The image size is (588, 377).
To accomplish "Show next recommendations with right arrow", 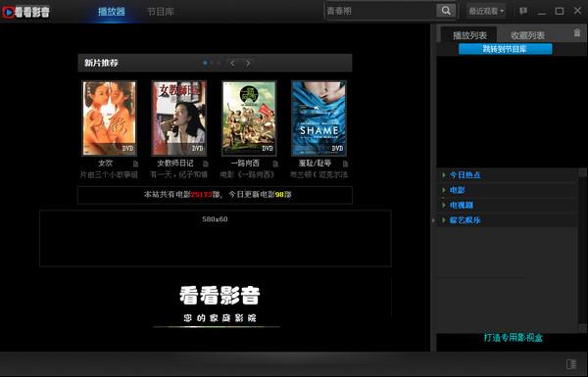I will [x=248, y=63].
